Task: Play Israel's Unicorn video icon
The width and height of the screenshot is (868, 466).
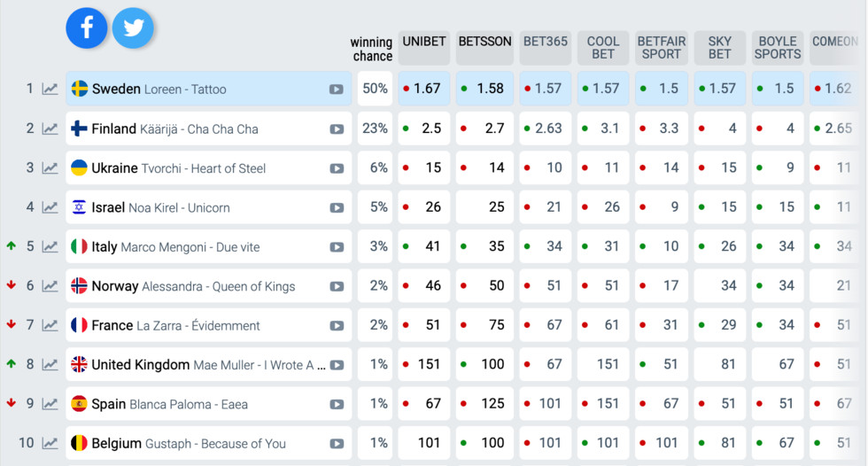Action: [x=337, y=208]
